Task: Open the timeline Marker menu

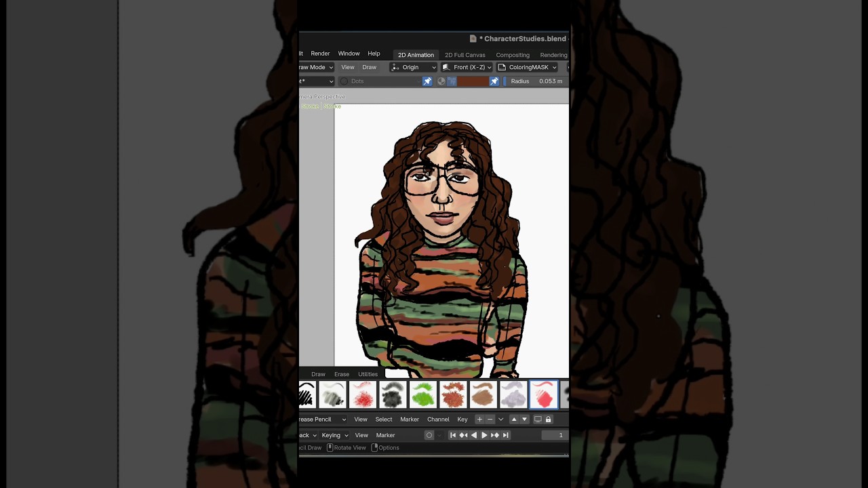Action: tap(385, 435)
